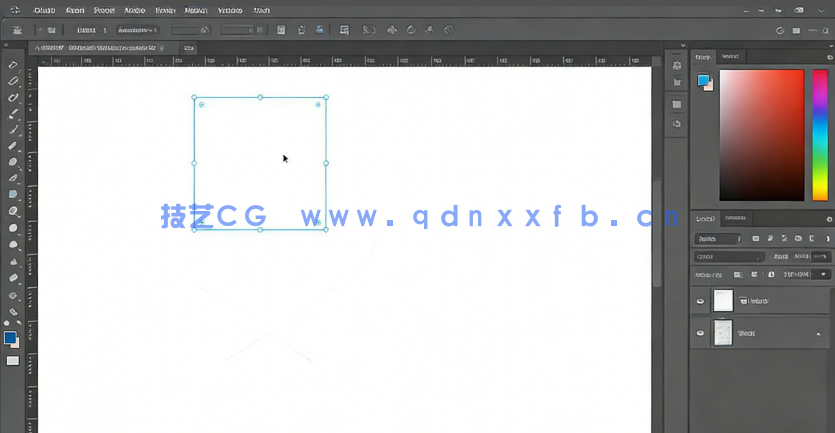Open the Color panel flyout menu icon
This screenshot has height=433, width=835.
(x=829, y=57)
